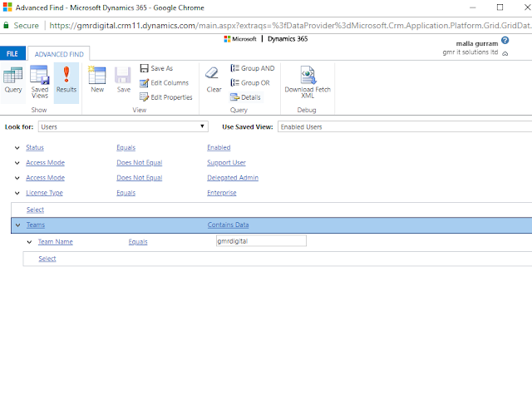This screenshot has width=532, height=395.
Task: Click the malla gurram user name
Action: coord(476,43)
